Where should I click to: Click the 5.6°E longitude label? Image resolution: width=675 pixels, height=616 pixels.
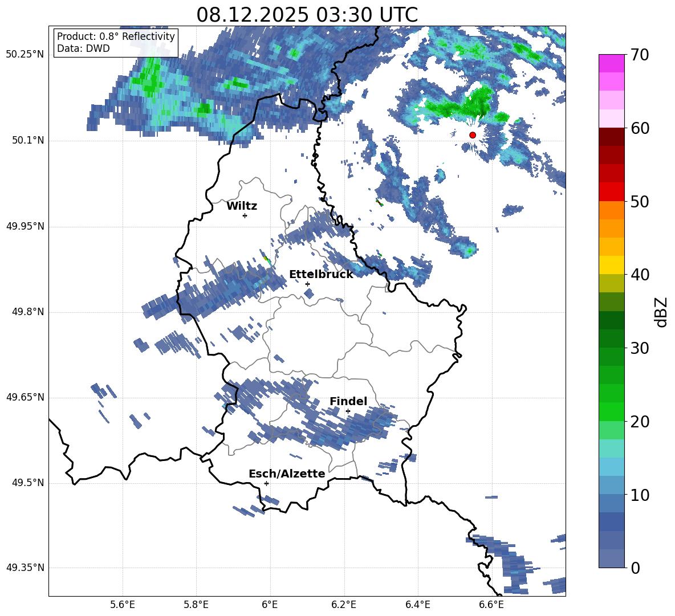pos(123,605)
